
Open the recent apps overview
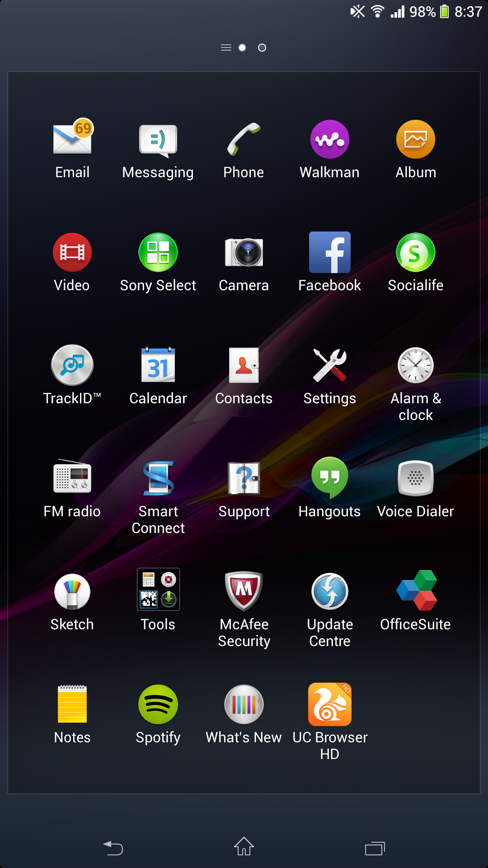pos(375,848)
